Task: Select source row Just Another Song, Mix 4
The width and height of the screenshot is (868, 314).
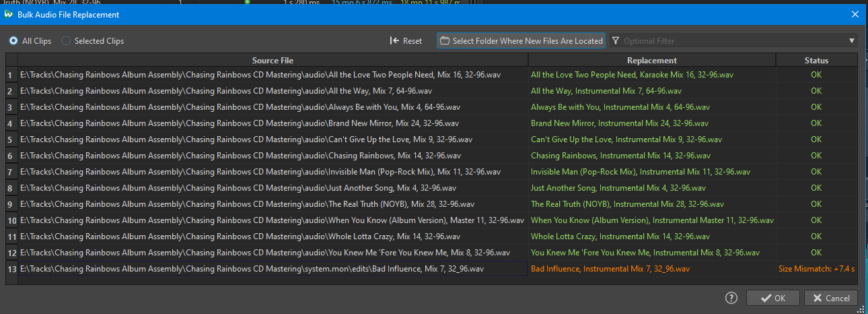Action: pos(273,187)
